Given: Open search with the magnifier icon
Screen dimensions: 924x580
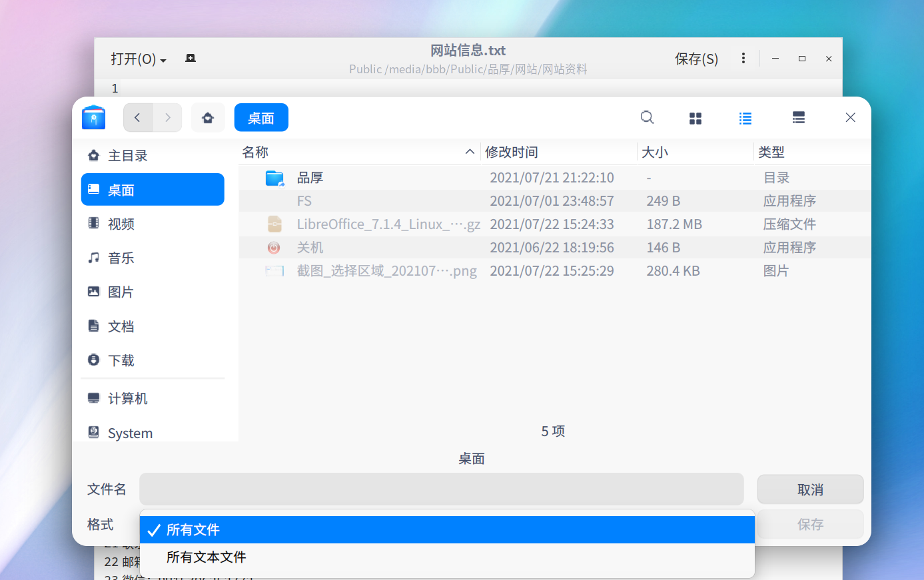Looking at the screenshot, I should click(647, 118).
